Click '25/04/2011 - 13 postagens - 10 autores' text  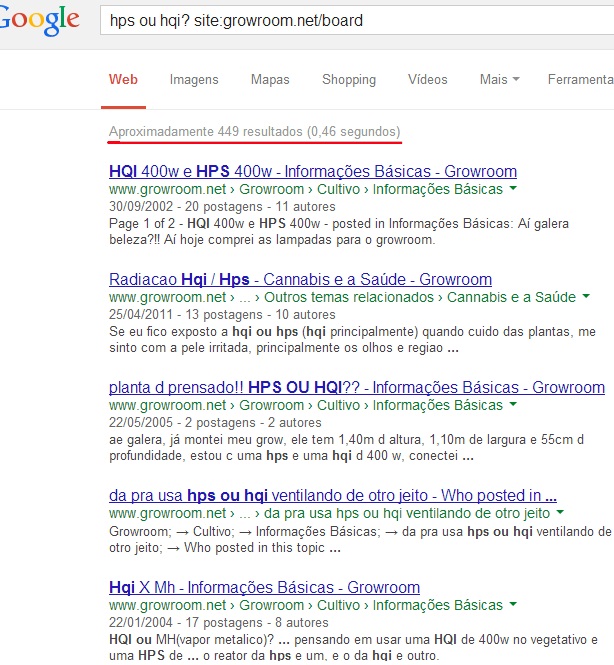222,315
